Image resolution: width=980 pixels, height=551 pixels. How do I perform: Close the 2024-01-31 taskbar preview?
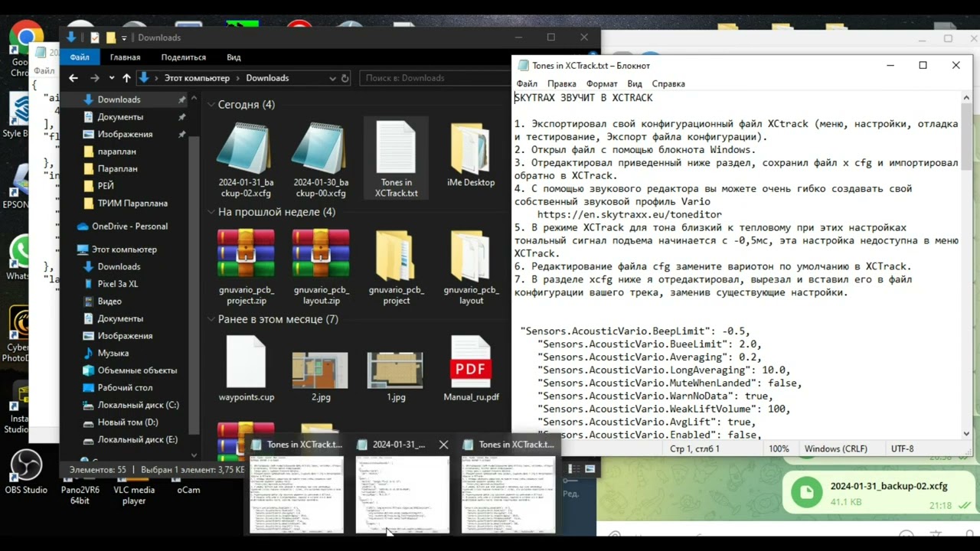coord(443,445)
